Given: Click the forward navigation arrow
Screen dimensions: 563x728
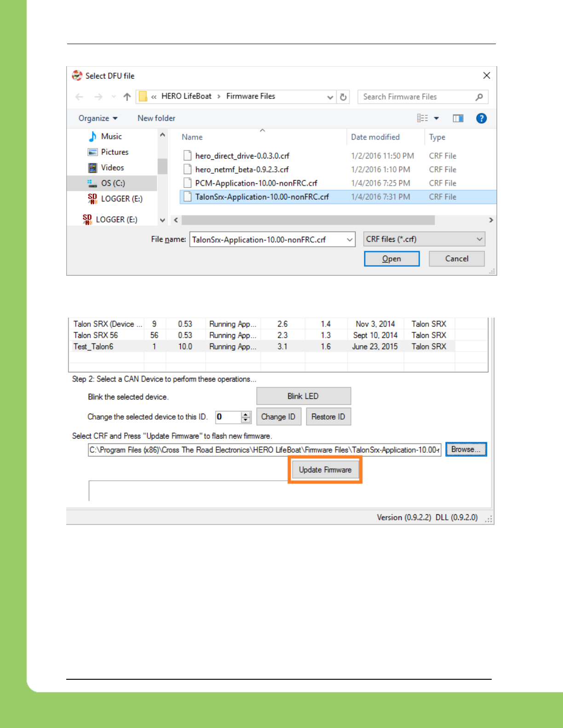Looking at the screenshot, I should pos(98,97).
